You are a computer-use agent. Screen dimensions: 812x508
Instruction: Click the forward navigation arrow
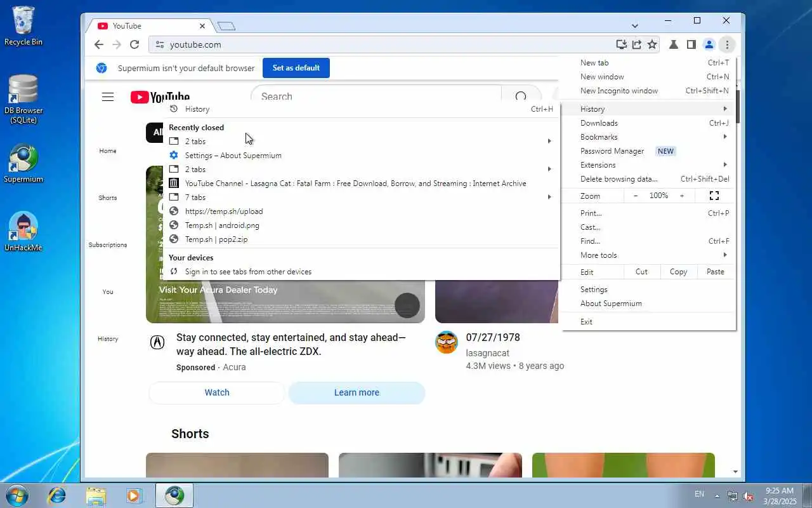[x=116, y=44]
